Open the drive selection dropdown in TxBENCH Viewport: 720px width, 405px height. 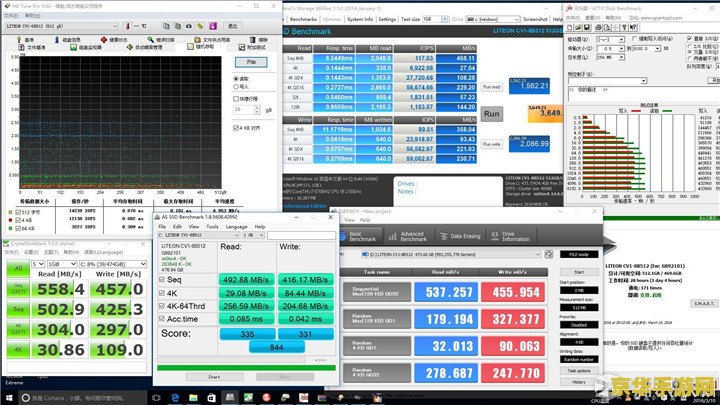(x=451, y=254)
